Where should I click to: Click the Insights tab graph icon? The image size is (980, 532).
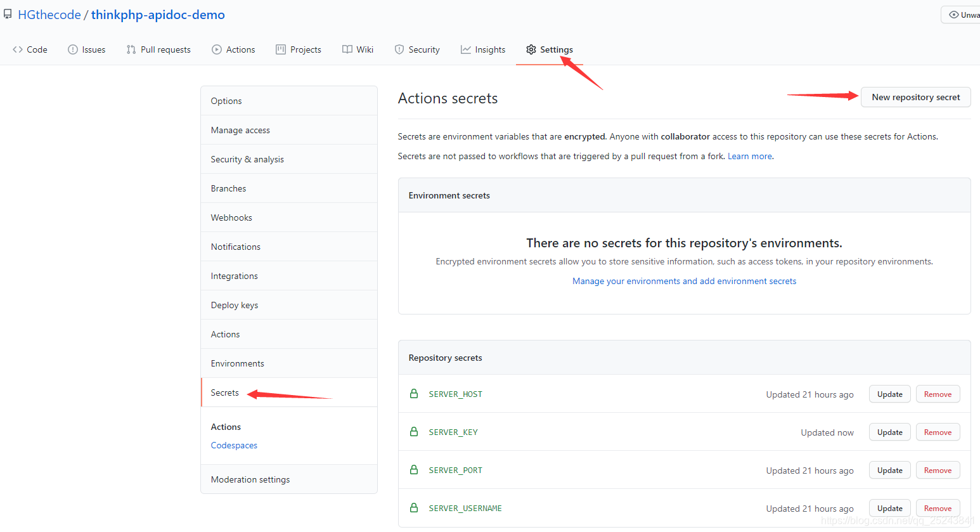(466, 49)
